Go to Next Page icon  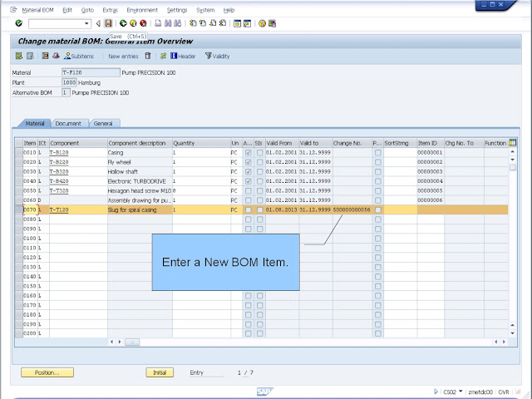pos(213,23)
